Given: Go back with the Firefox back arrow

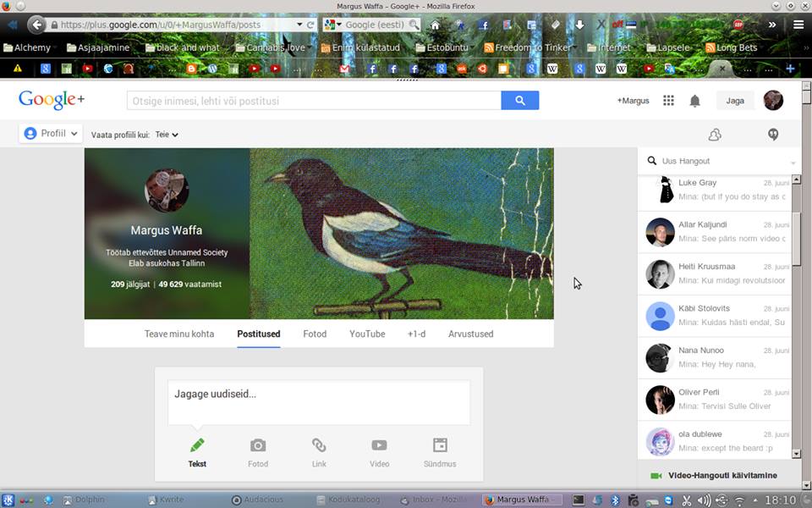Looking at the screenshot, I should coord(36,25).
